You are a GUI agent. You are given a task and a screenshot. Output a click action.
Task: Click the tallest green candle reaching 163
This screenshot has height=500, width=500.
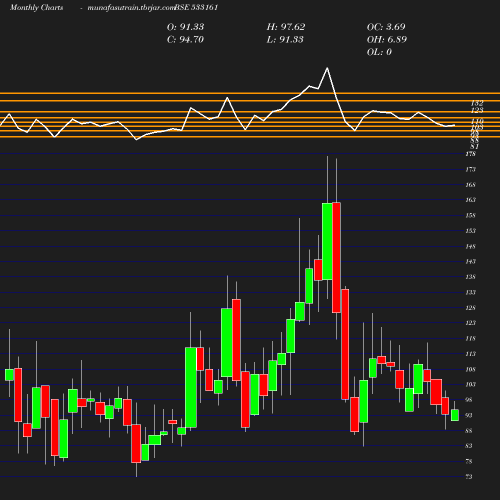click(x=327, y=241)
